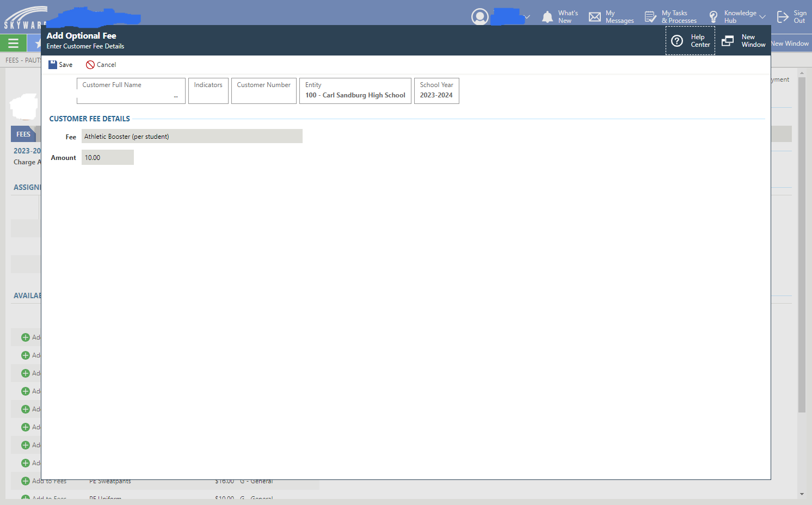Click the Save disk icon

tap(53, 65)
